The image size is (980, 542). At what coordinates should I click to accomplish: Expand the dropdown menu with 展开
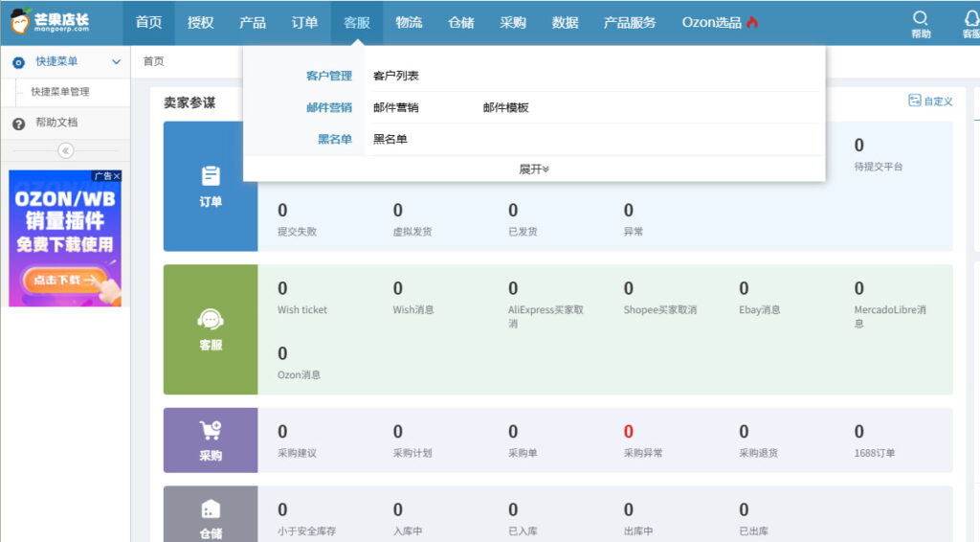pyautogui.click(x=534, y=169)
